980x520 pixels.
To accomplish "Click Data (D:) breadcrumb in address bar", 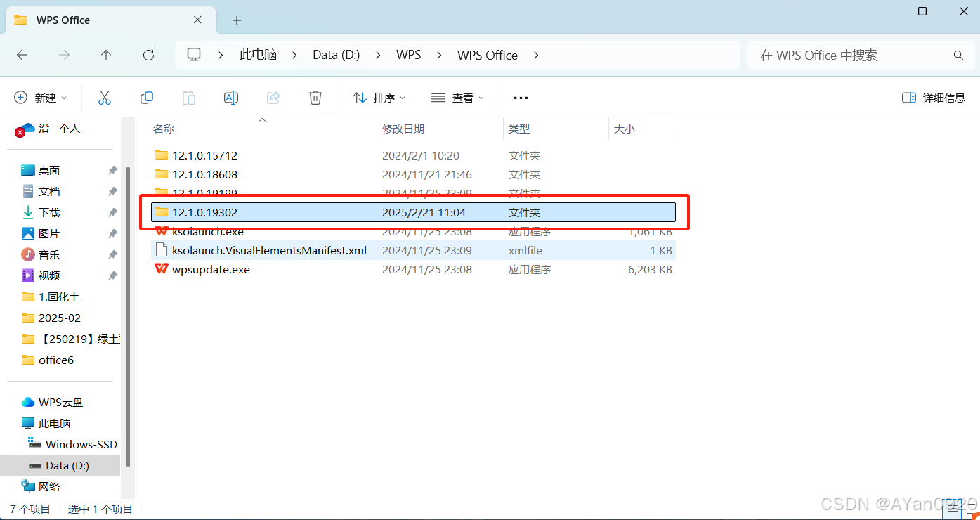I will point(337,55).
